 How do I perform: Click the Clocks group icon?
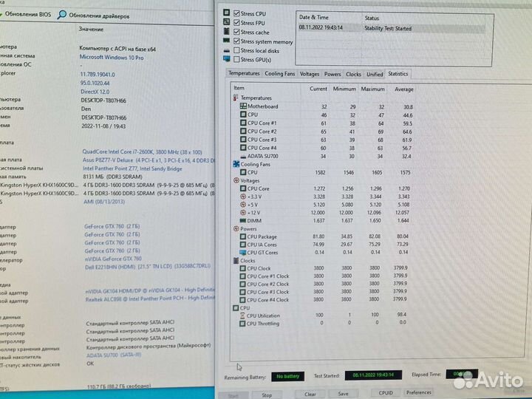(x=236, y=261)
